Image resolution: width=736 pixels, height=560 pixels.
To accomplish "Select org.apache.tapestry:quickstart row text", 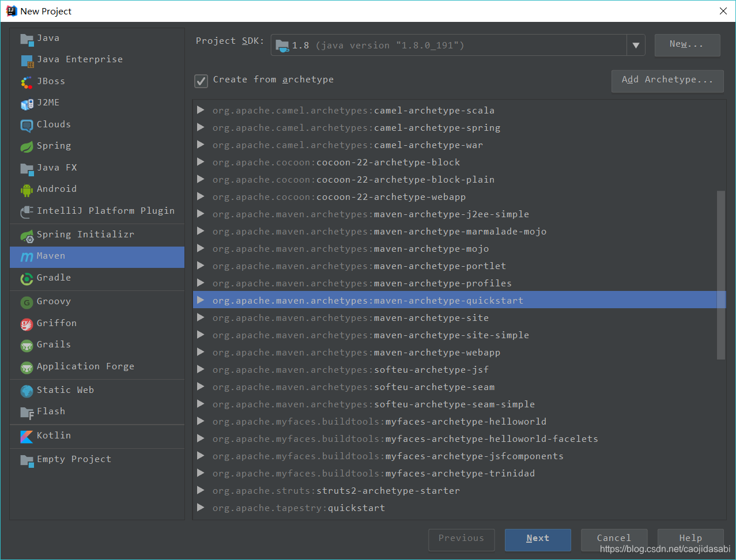I will coord(299,508).
